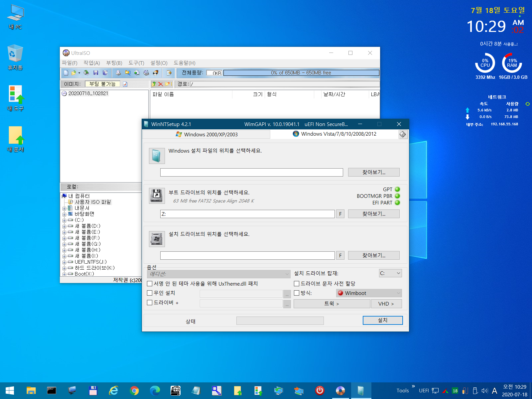Viewport: 532px width, 399px height.
Task: Click 찾아보기 for Windows install files
Action: coord(374,172)
